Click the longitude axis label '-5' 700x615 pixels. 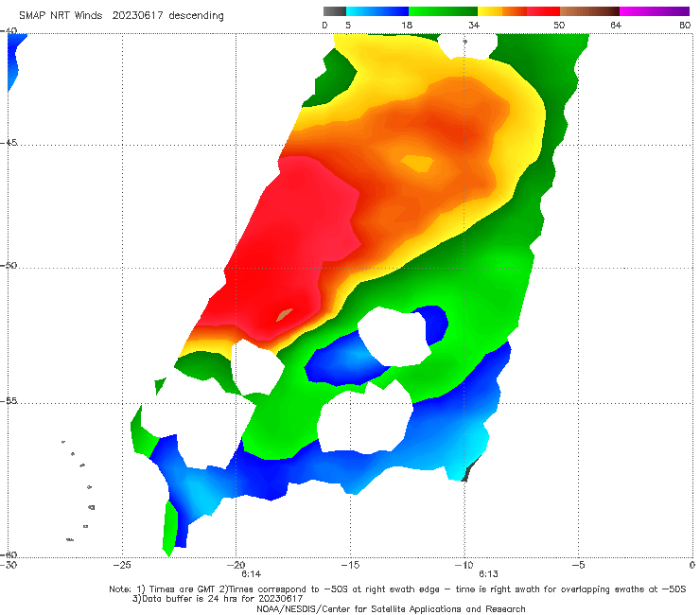pos(578,565)
